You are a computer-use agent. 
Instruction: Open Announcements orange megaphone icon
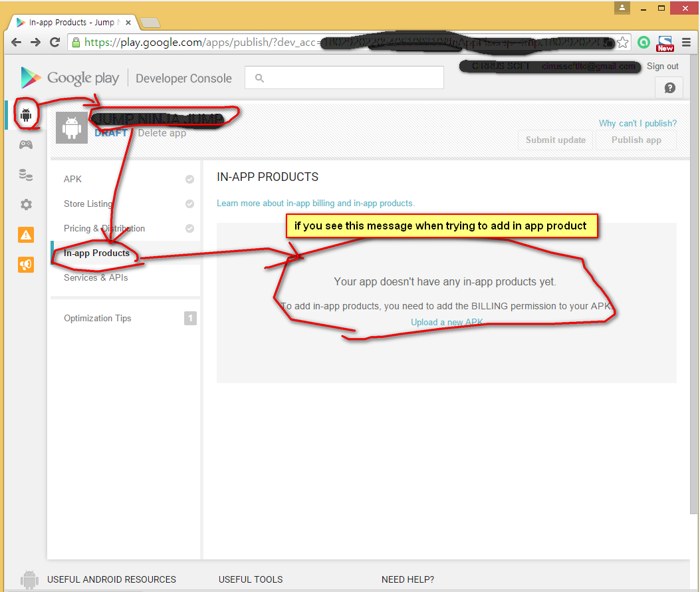[x=26, y=265]
